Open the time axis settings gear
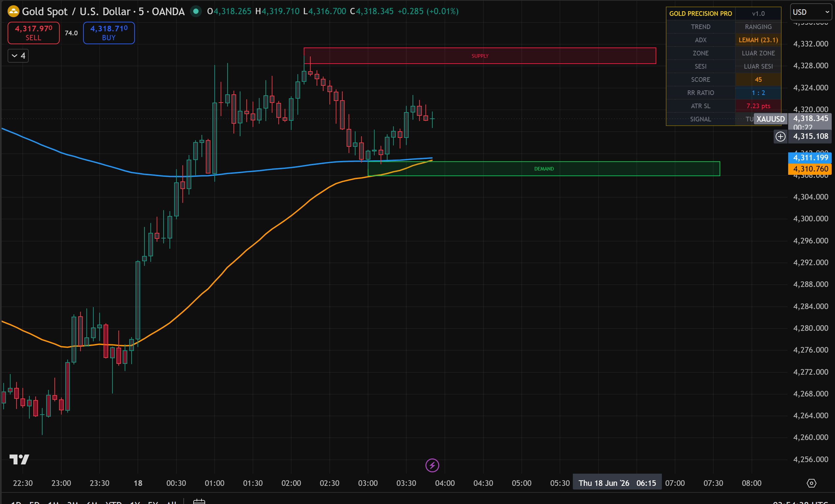Viewport: 835px width, 504px height. click(x=811, y=483)
